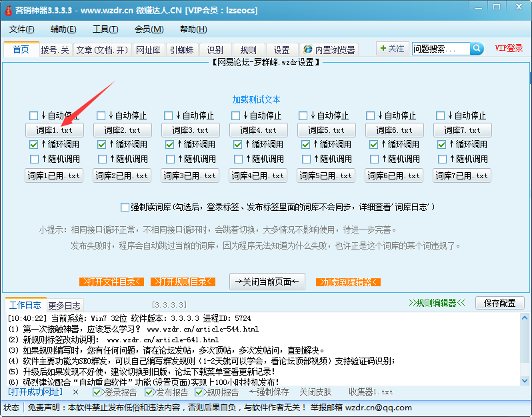The width and height of the screenshot is (532, 417).
Task: Open the 文件(F) menu
Action: 22,29
